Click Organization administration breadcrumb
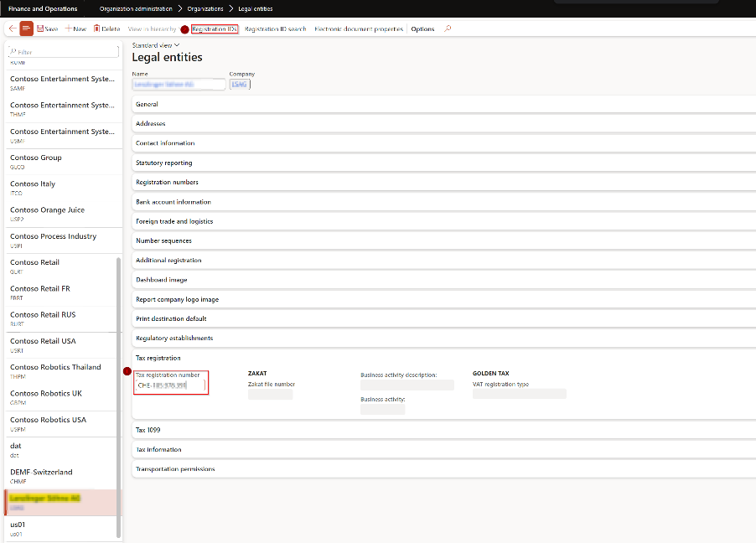Screen dimensions: 756x543 136,8
